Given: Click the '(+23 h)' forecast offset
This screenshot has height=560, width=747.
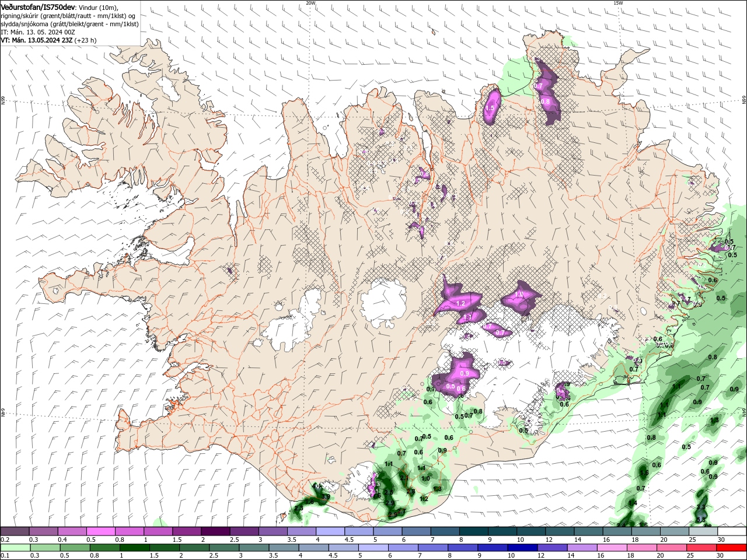Looking at the screenshot, I should pyautogui.click(x=86, y=40).
